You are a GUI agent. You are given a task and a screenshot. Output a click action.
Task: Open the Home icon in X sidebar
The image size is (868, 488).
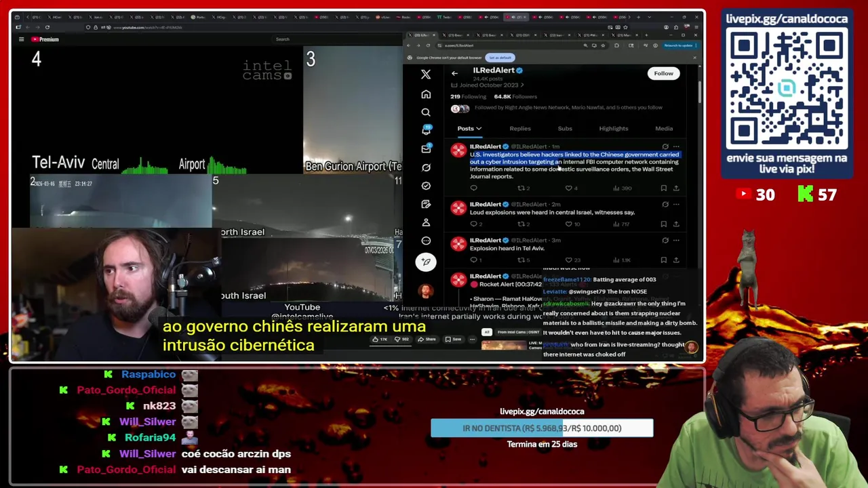pyautogui.click(x=426, y=94)
